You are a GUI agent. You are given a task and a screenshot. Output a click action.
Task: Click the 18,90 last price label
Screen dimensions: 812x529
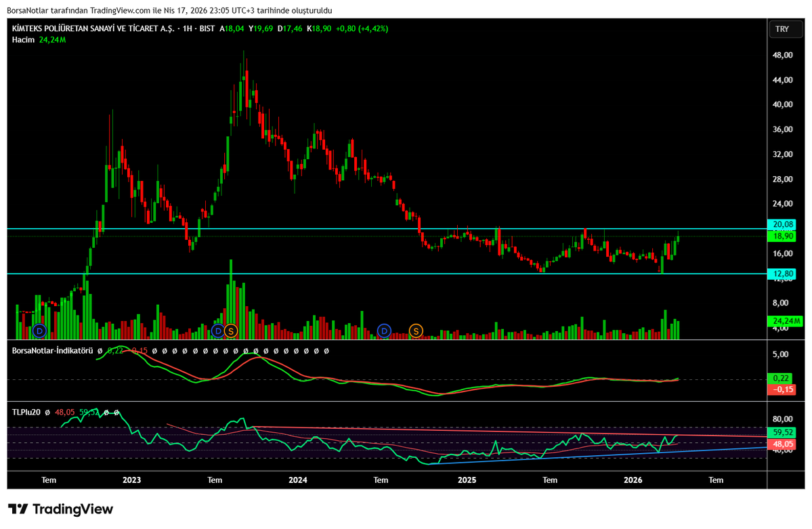782,236
